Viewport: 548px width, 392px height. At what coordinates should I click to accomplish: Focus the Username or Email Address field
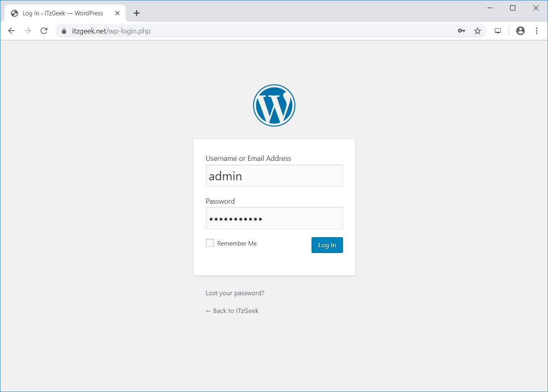click(274, 176)
